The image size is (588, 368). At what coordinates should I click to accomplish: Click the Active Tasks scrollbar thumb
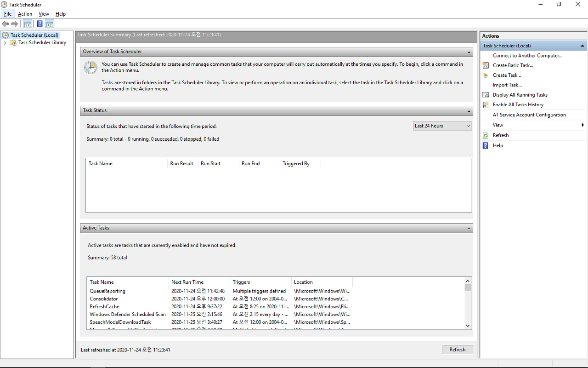pyautogui.click(x=468, y=288)
